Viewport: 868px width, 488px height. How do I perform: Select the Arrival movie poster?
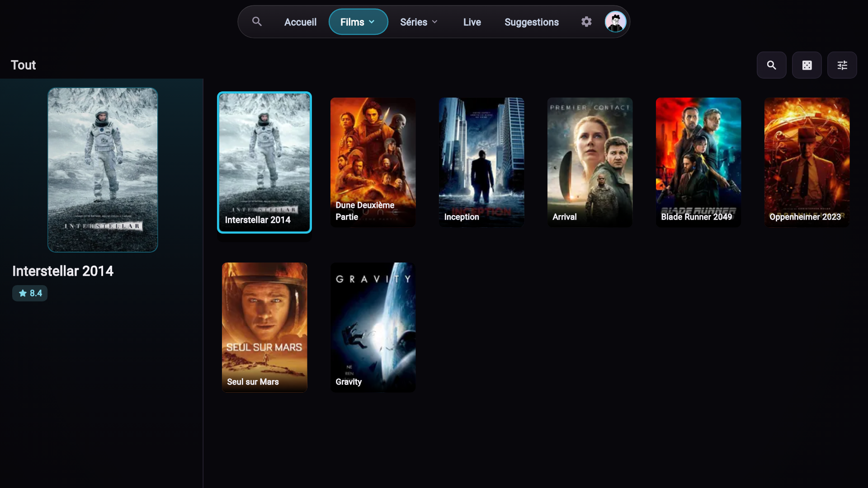[590, 162]
